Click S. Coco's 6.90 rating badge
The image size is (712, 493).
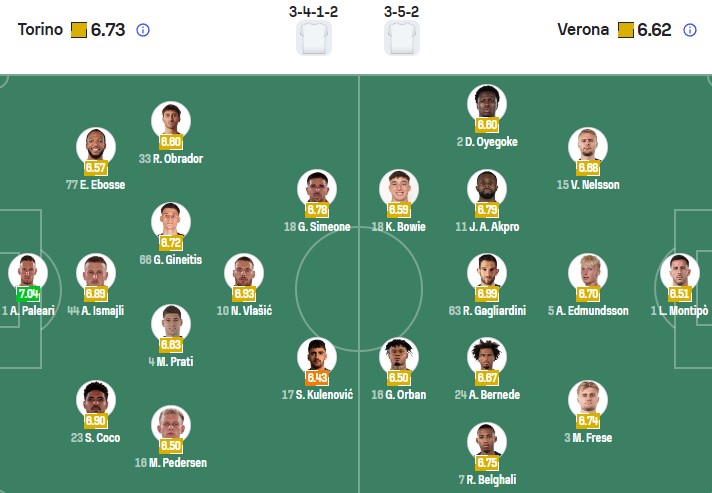pyautogui.click(x=96, y=419)
